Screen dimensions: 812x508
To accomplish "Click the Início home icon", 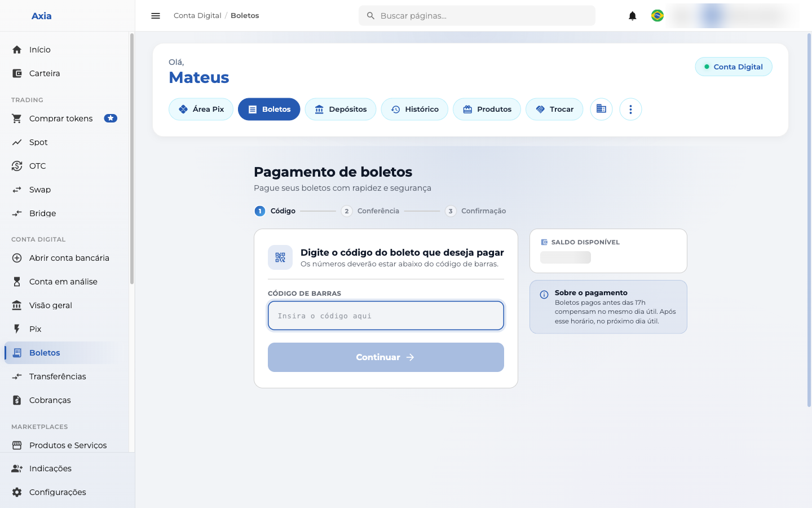I will click(x=17, y=50).
